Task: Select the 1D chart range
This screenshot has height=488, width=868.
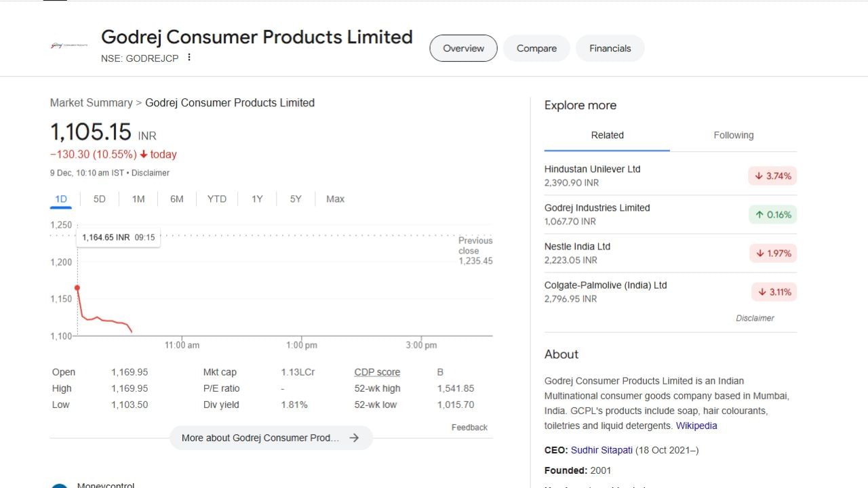Action: click(x=61, y=199)
